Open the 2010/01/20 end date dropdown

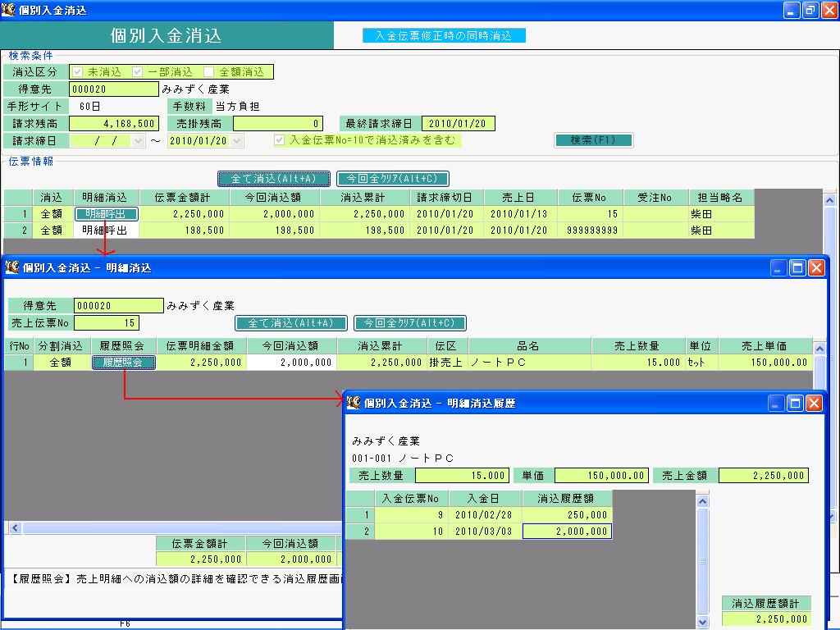click(237, 141)
